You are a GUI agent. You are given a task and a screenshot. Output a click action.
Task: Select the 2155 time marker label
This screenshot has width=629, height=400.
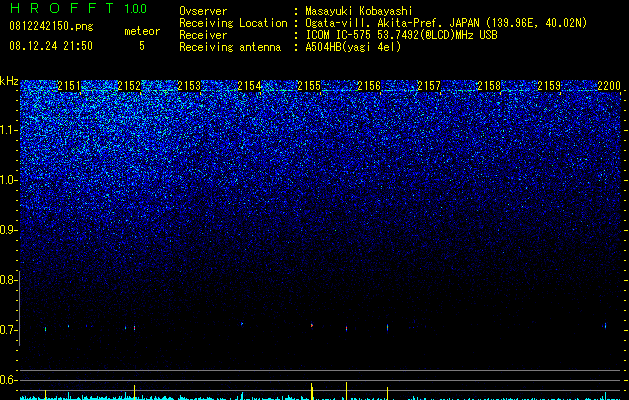[x=309, y=86]
